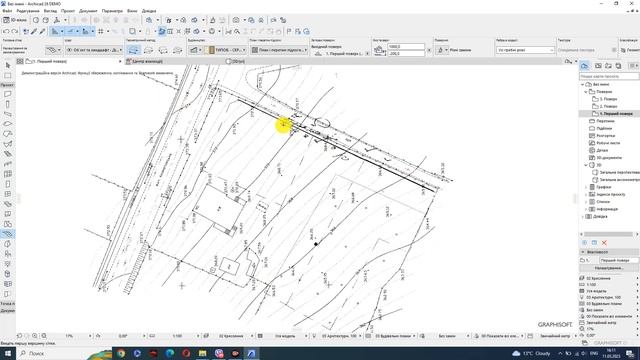Choose the third geometry method icon
Viewport: 640px width, 360px height.
coord(163,50)
